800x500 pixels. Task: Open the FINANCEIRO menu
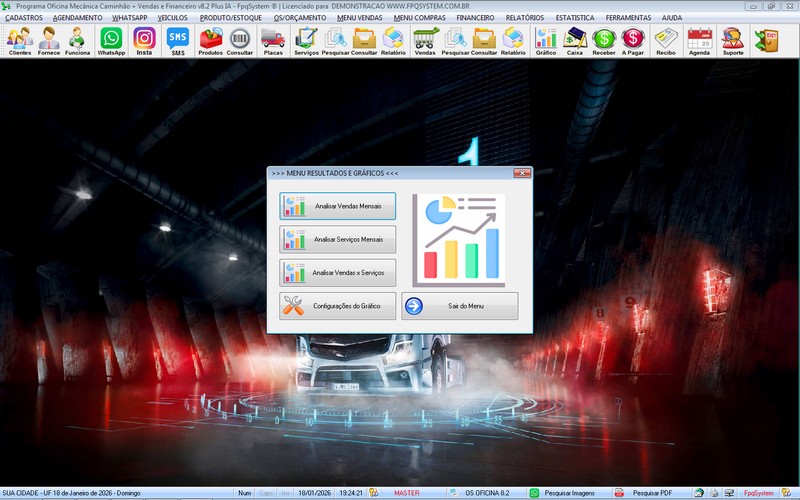pos(475,17)
